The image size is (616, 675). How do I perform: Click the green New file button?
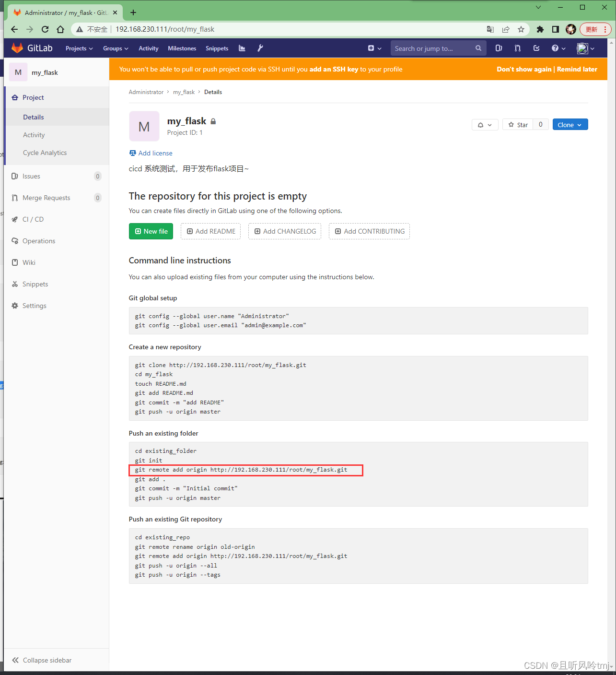click(151, 231)
